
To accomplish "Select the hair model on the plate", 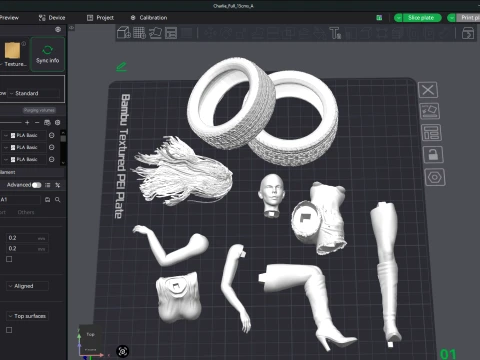I will click(x=183, y=172).
